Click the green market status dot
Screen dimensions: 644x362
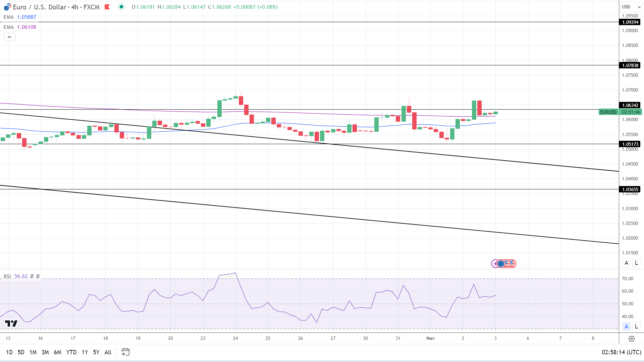point(121,7)
